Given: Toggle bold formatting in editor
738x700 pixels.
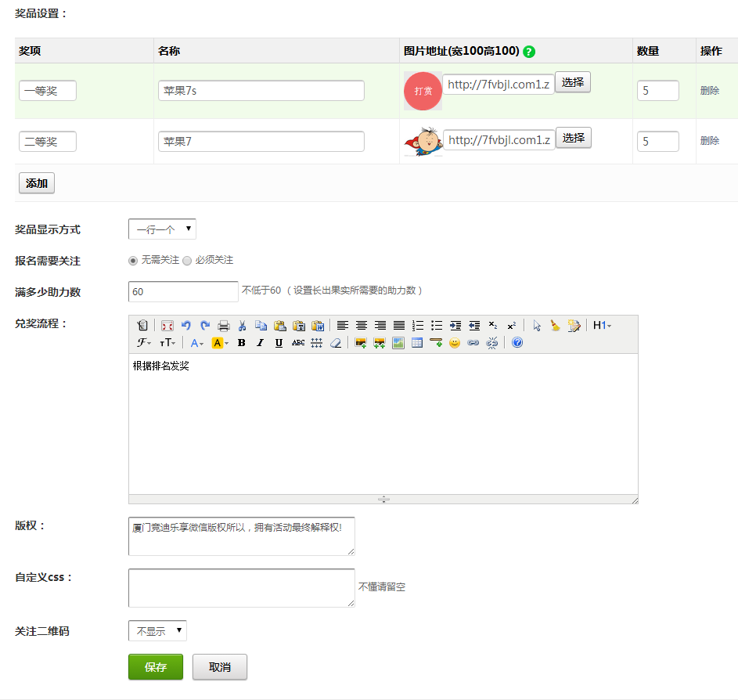Looking at the screenshot, I should 242,343.
